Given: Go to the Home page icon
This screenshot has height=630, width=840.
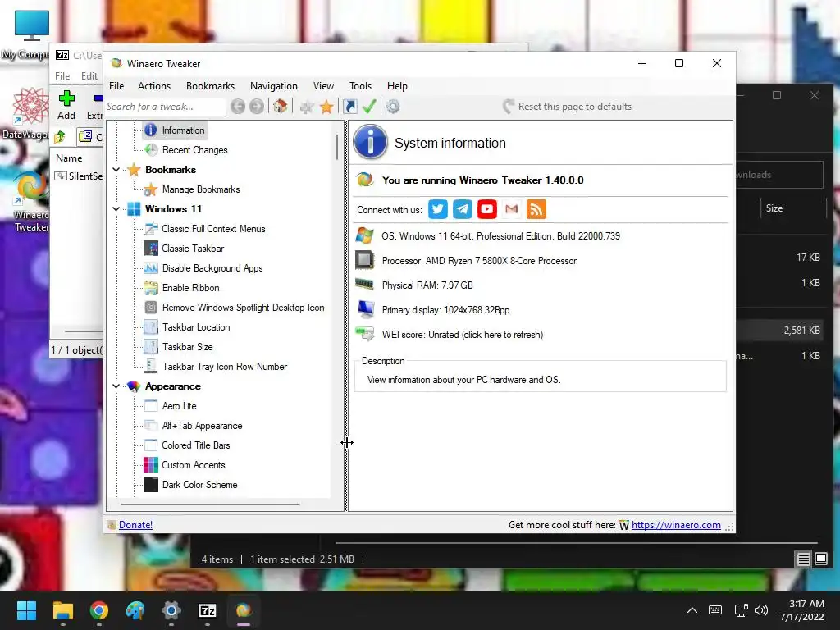Looking at the screenshot, I should pyautogui.click(x=281, y=106).
